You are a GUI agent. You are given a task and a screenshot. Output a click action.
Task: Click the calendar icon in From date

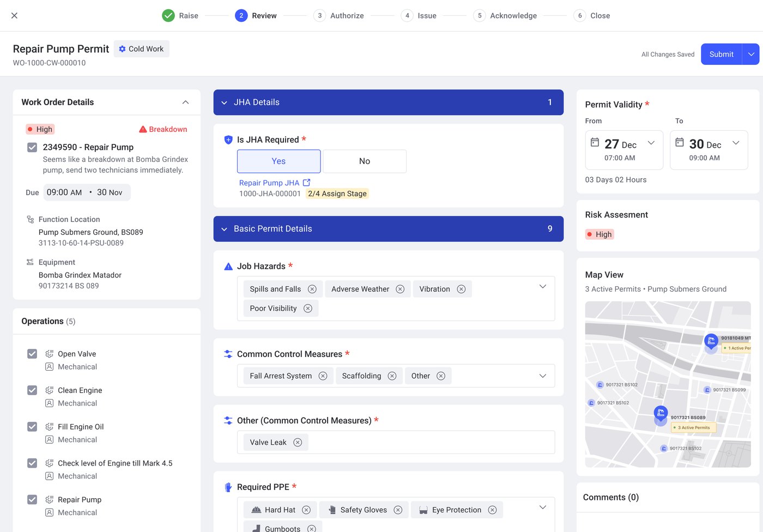pyautogui.click(x=595, y=142)
